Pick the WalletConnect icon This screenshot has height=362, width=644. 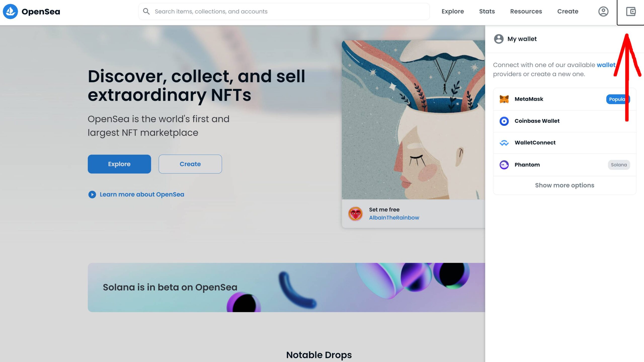[504, 143]
